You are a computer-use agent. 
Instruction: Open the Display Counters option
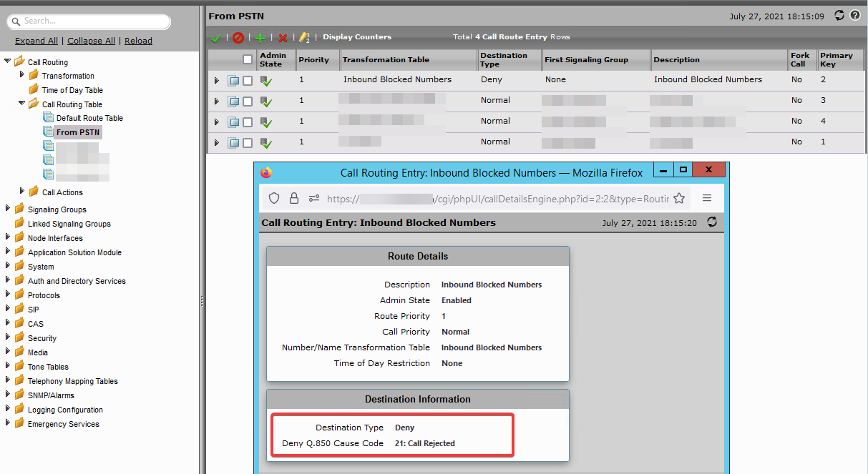356,37
